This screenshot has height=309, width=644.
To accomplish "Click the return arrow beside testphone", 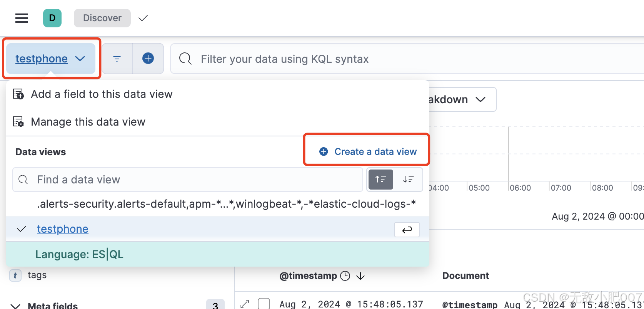I will 407,230.
